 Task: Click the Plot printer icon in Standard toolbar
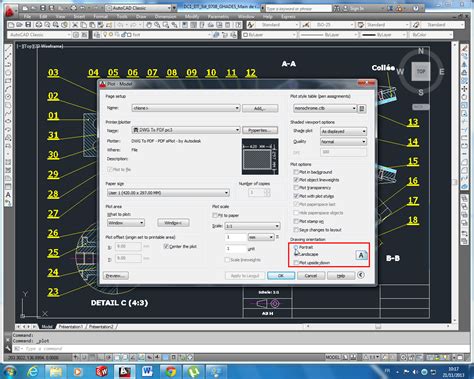click(39, 25)
